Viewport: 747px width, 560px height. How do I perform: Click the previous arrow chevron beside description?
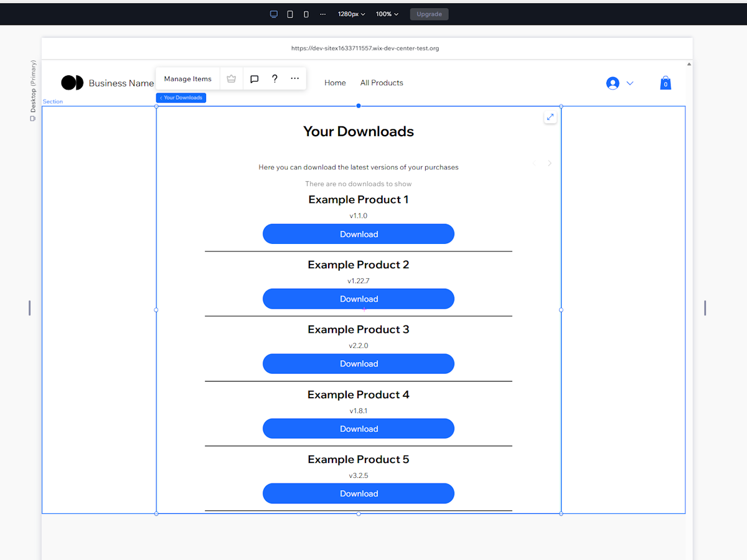pyautogui.click(x=534, y=163)
